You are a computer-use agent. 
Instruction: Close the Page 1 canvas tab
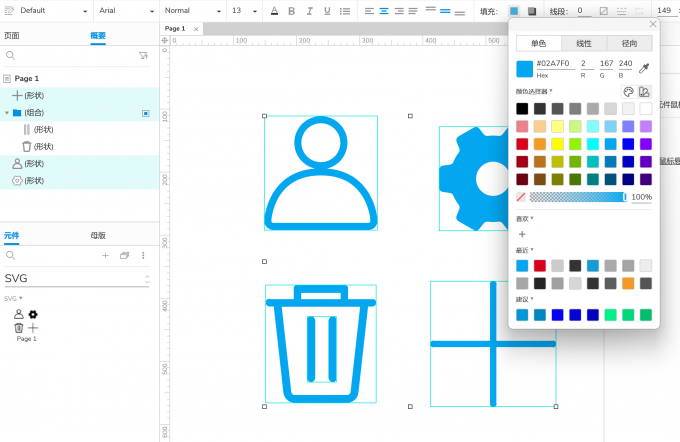196,29
